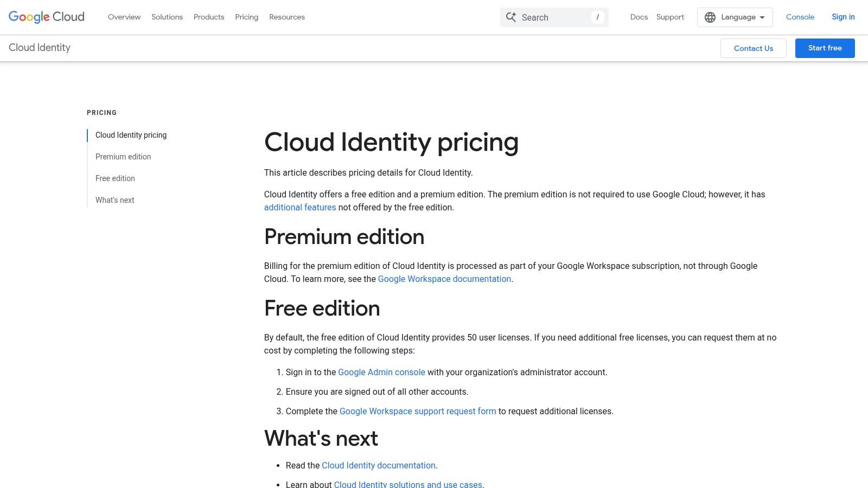The width and height of the screenshot is (868, 488).
Task: Click the Contact Us button
Action: (754, 48)
